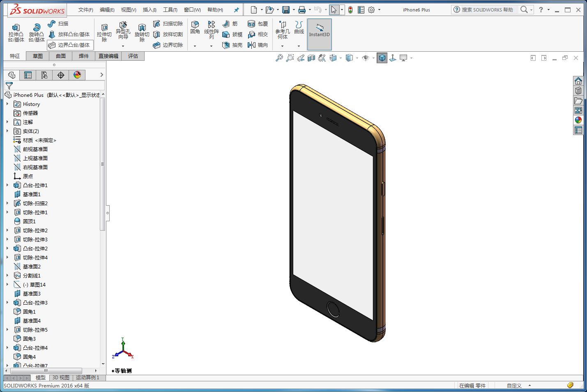Open the 文件(F) menu
Screen dimensions: 587x392
click(x=86, y=10)
